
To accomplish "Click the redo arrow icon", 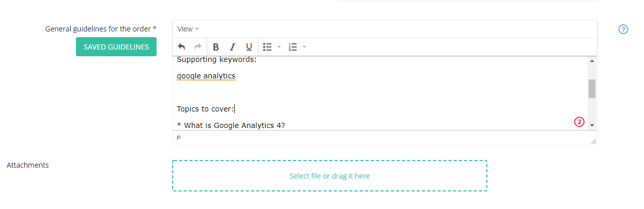I will (198, 47).
